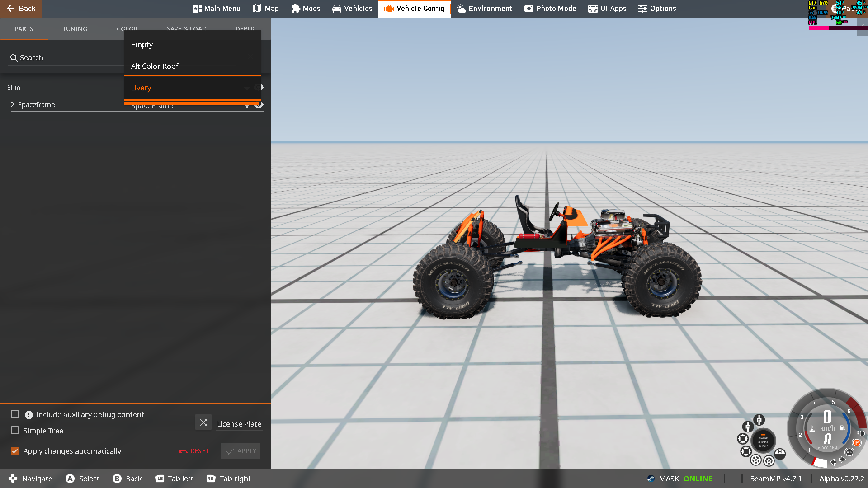Click the ONLINE status text
The width and height of the screenshot is (868, 488).
click(x=698, y=479)
